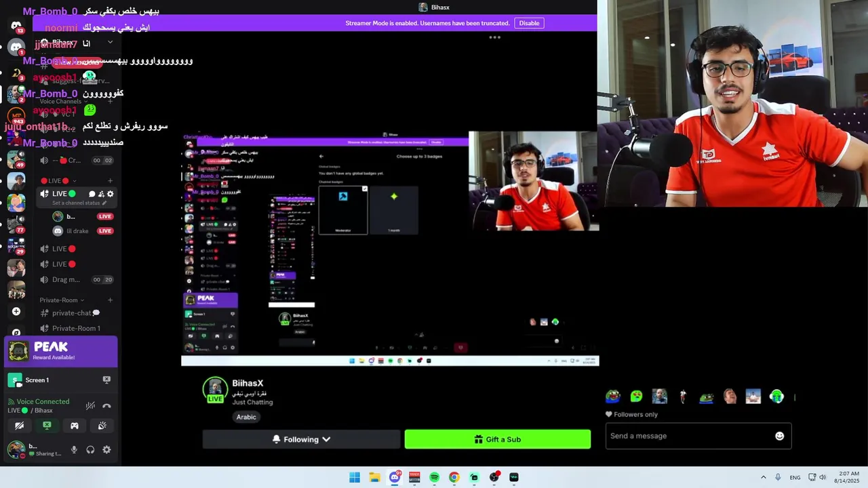The image size is (868, 488).
Task: Open the emoji picker in chat box
Action: [x=779, y=436]
